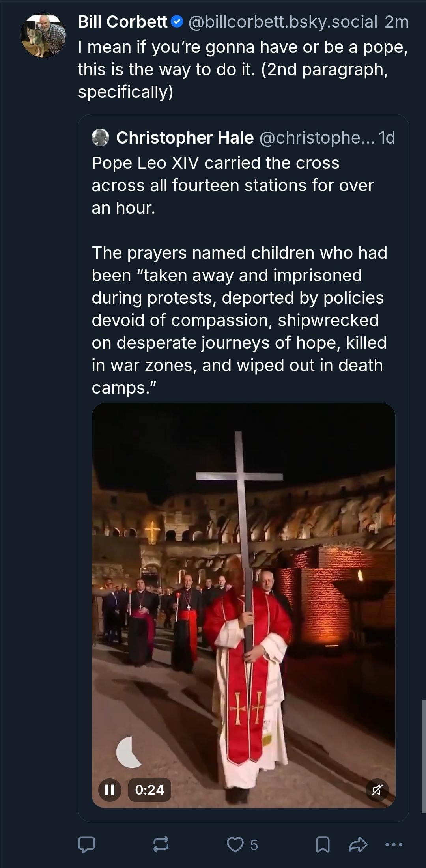Click the 1d quoted post timestamp

387,138
